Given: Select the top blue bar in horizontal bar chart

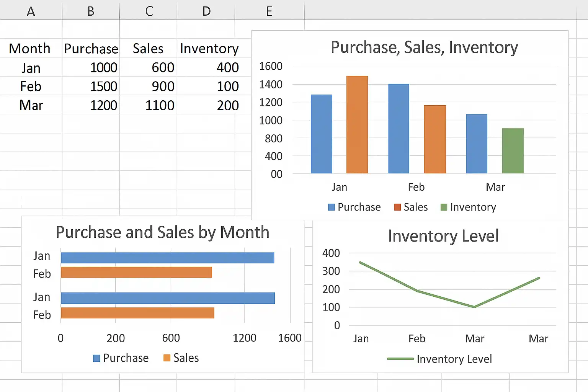Looking at the screenshot, I should point(167,258).
